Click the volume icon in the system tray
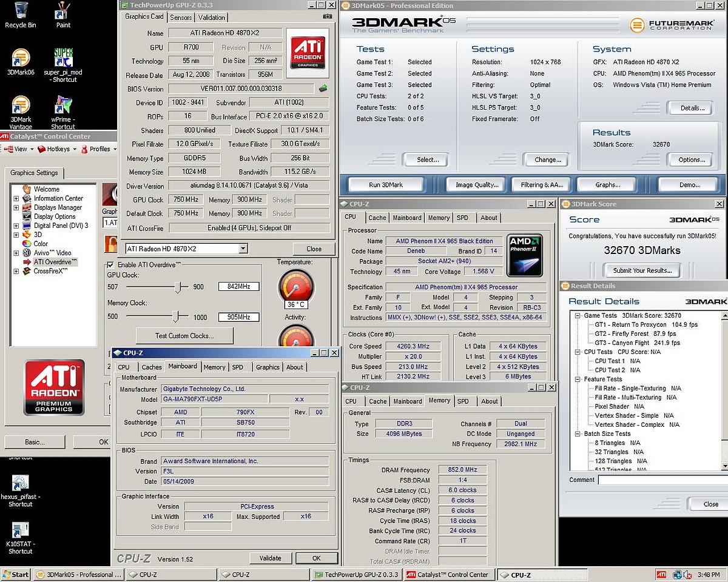Viewport: 728px width, 582px height. tap(688, 575)
